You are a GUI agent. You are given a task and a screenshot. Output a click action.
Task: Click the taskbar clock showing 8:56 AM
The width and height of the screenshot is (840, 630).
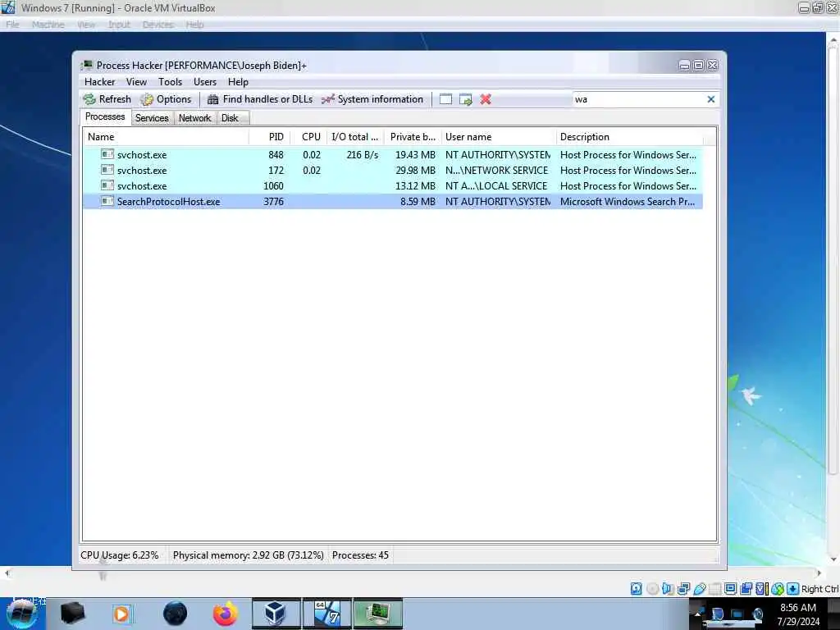pos(798,614)
